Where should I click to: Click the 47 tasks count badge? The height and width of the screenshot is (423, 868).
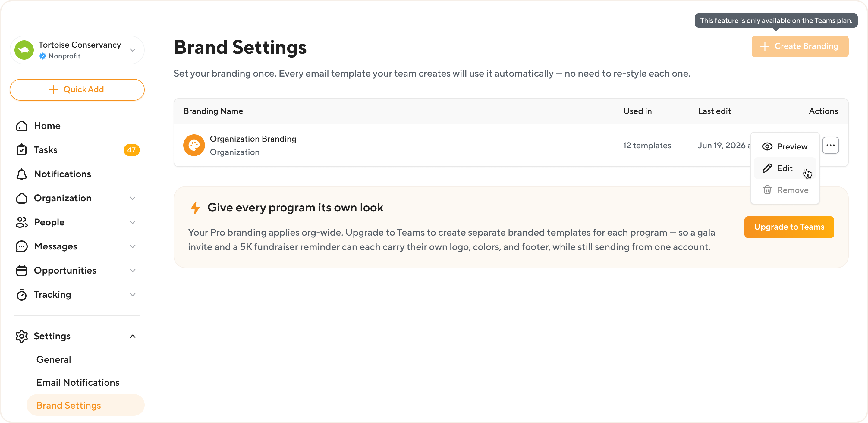tap(131, 150)
